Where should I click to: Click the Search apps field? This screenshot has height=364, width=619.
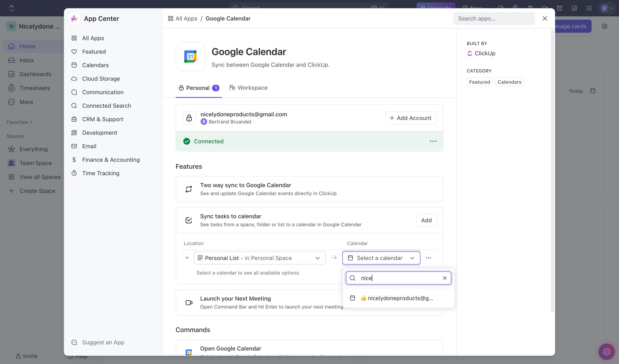(x=494, y=19)
